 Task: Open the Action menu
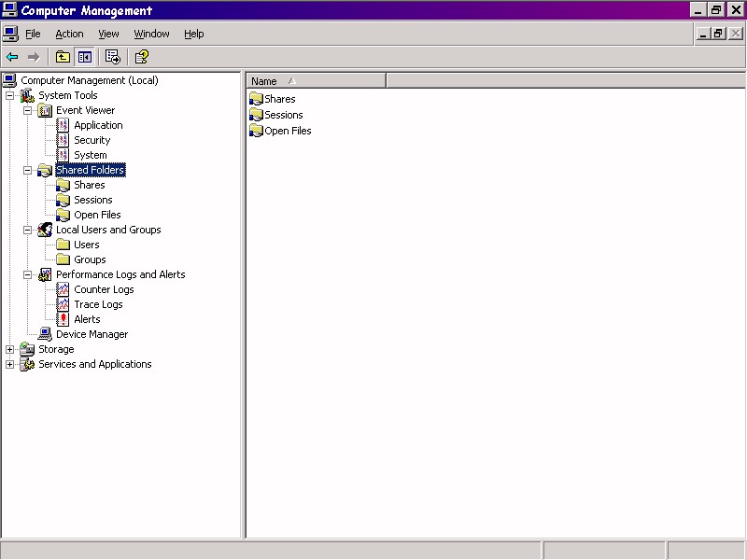tap(69, 34)
